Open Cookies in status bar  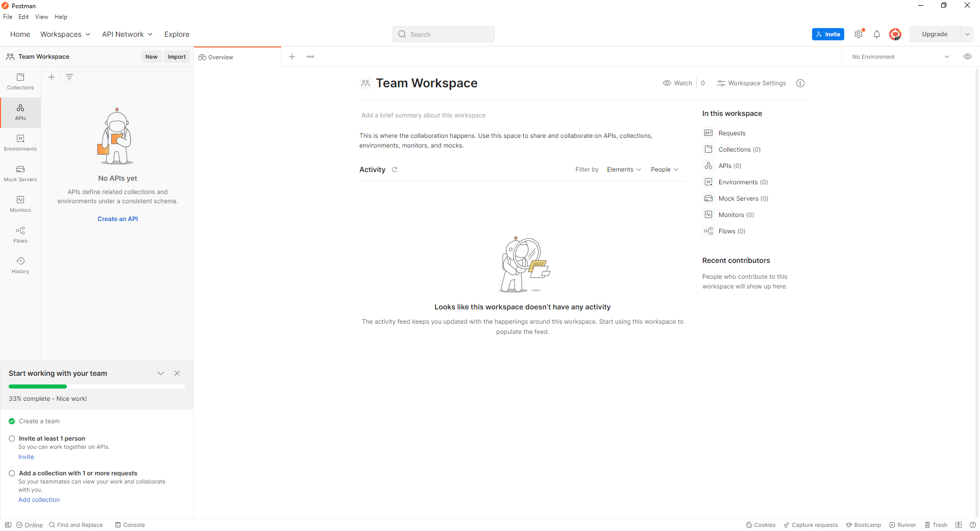(x=761, y=525)
